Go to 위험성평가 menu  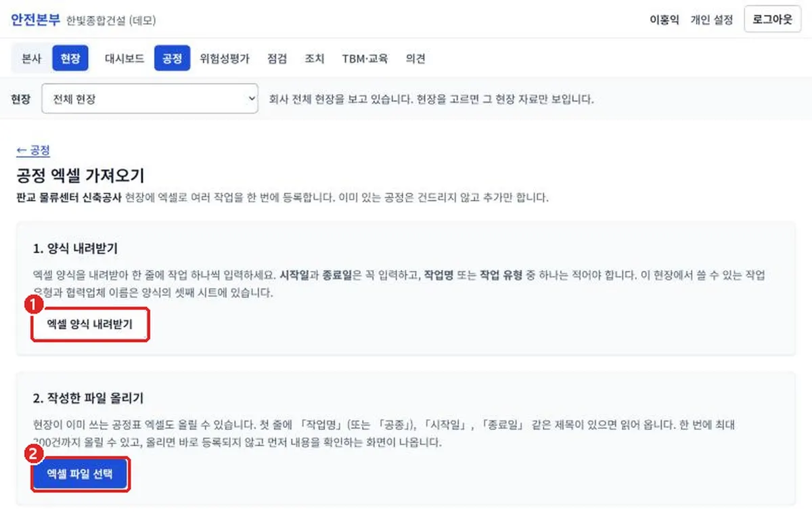[x=225, y=59]
